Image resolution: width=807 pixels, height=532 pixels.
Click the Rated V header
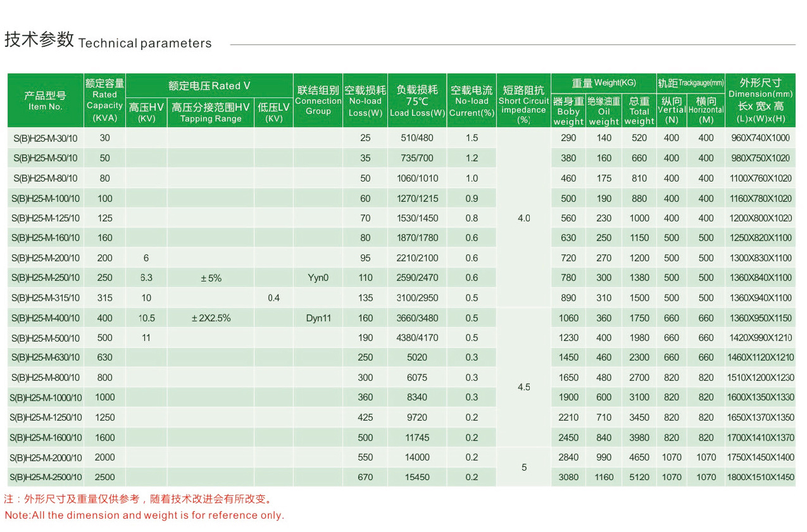pos(210,85)
